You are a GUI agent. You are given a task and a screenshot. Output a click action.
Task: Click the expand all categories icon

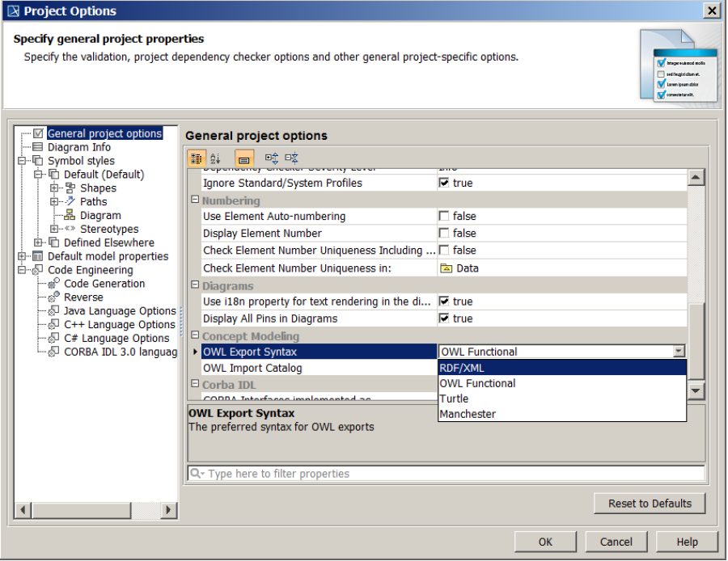(272, 158)
